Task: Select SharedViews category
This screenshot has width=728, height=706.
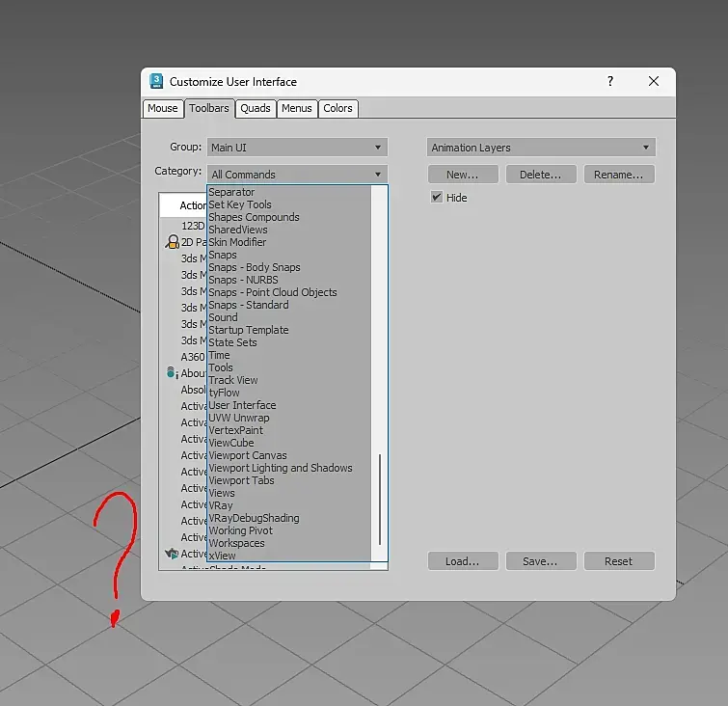Action: pyautogui.click(x=289, y=230)
